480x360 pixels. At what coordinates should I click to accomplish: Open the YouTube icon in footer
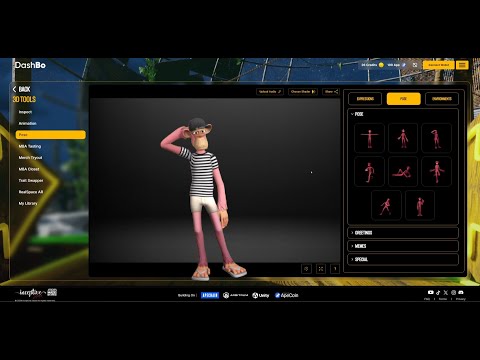pos(431,292)
